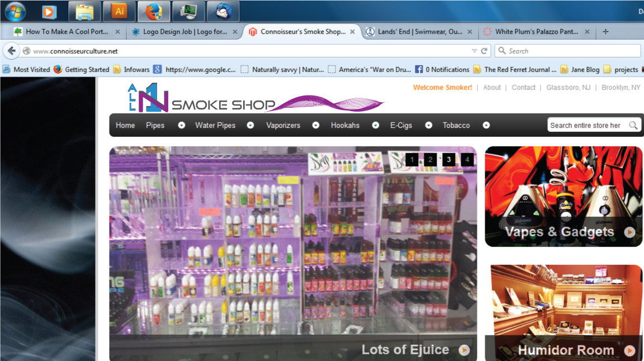
Task: Open projects bookmarks folder
Action: click(621, 69)
